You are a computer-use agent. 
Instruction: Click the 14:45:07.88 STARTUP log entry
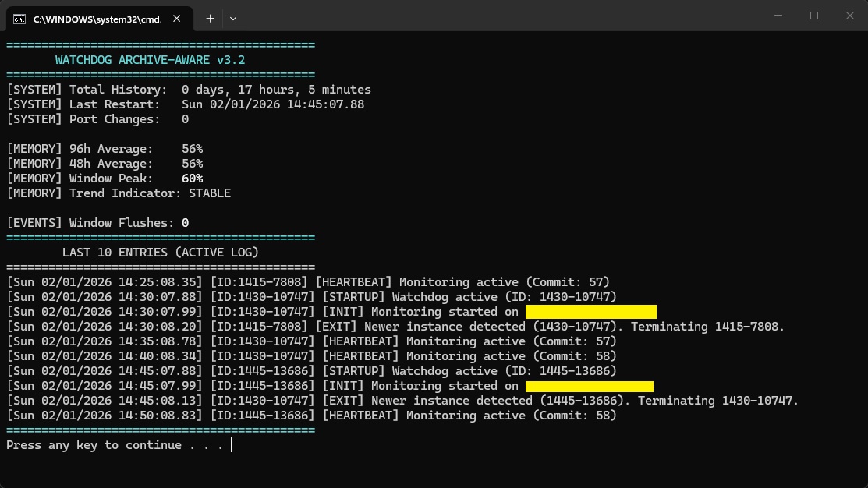click(x=312, y=371)
